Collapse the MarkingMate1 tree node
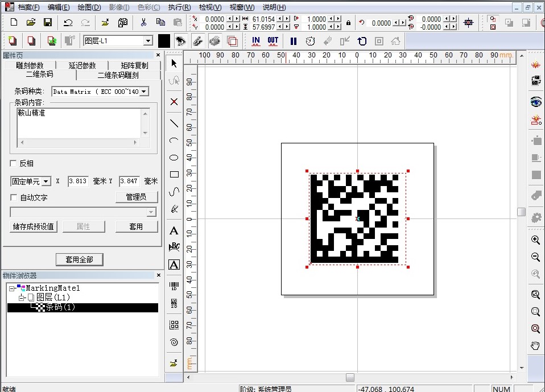The width and height of the screenshot is (545, 392). 12,288
